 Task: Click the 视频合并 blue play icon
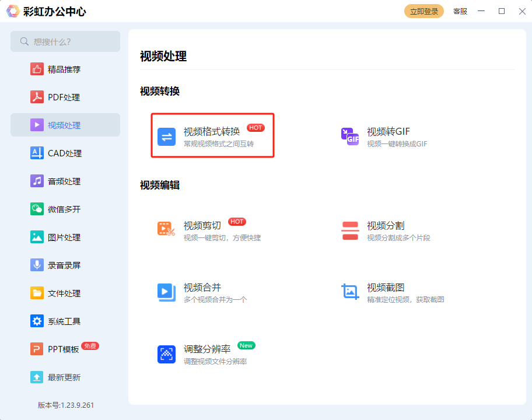[167, 292]
